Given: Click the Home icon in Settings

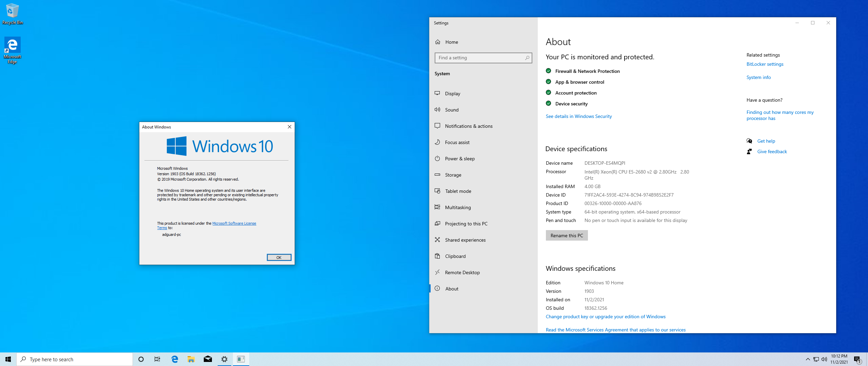Looking at the screenshot, I should (438, 42).
